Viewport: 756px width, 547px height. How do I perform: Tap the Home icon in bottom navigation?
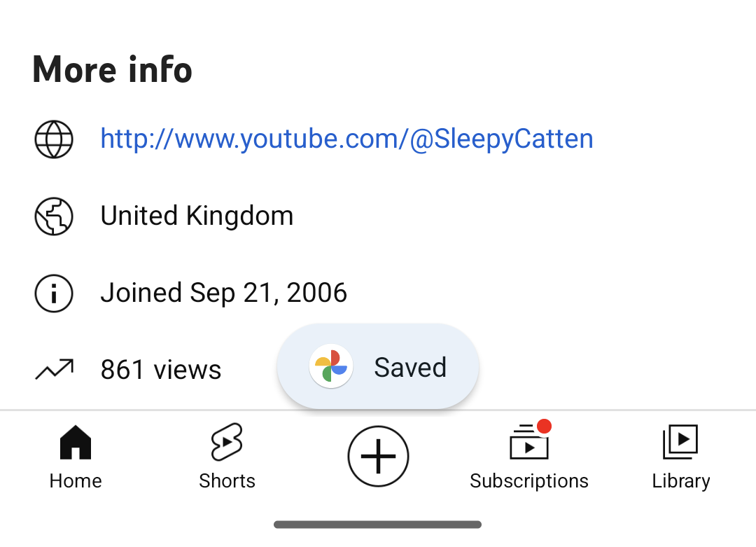pos(76,443)
